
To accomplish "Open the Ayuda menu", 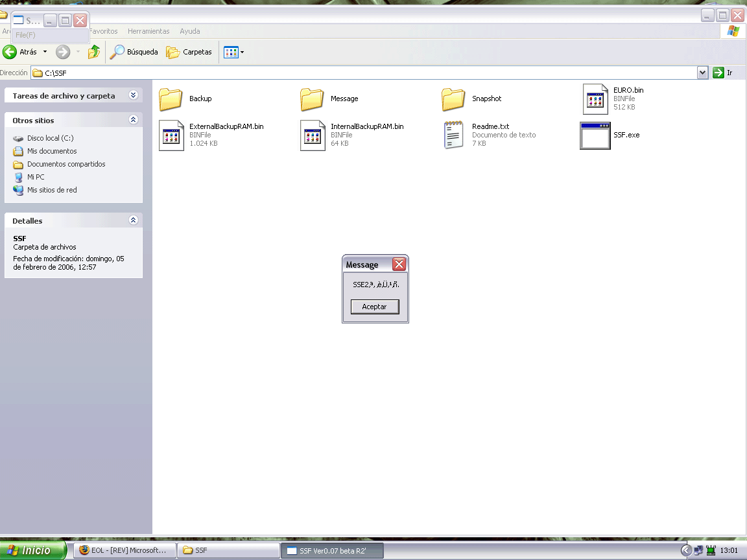I will click(x=189, y=31).
